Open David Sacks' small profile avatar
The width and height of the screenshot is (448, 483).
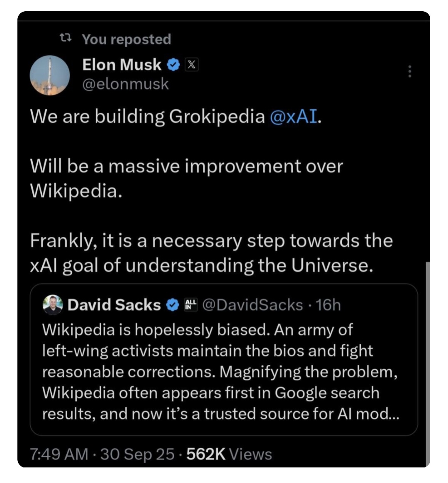coord(53,305)
